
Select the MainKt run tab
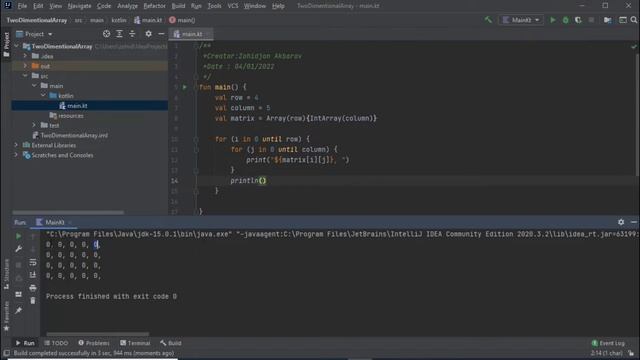(54, 222)
